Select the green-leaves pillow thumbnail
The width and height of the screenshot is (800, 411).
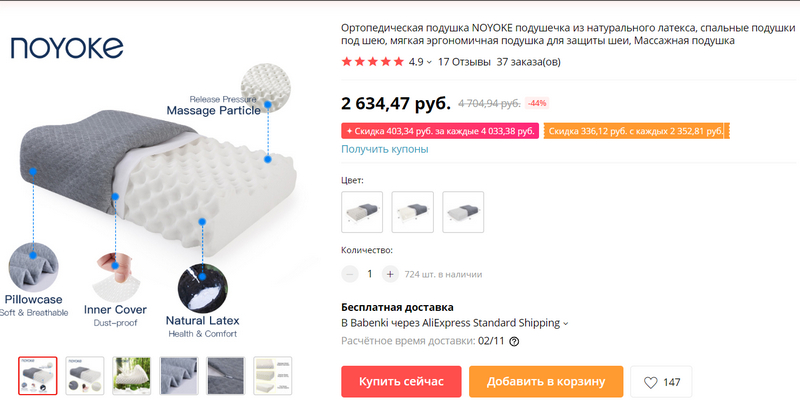132,376
